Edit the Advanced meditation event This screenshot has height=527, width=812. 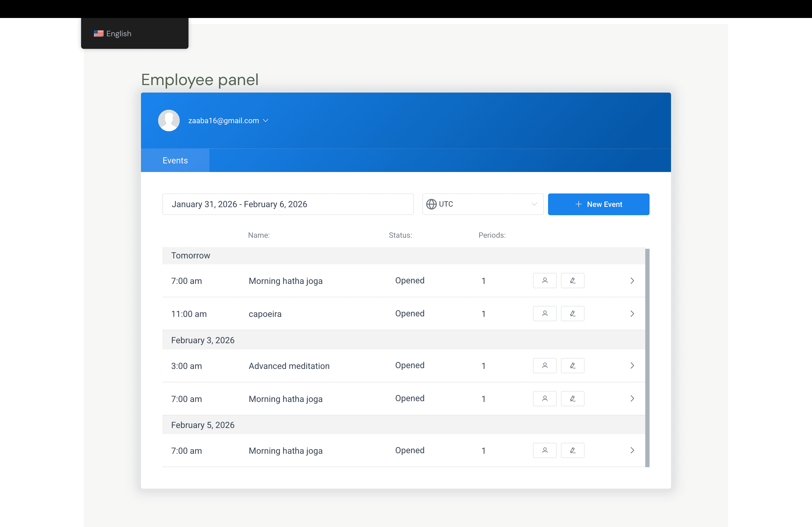[x=572, y=365]
